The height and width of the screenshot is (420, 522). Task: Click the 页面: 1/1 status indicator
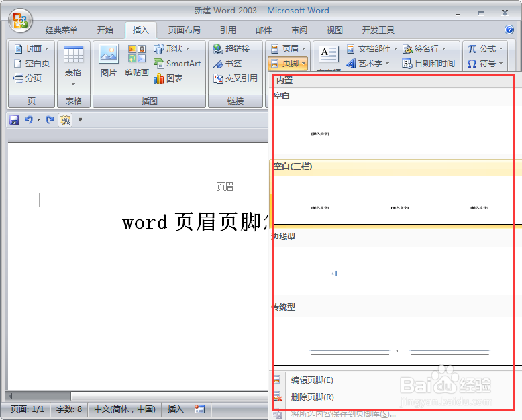click(28, 409)
